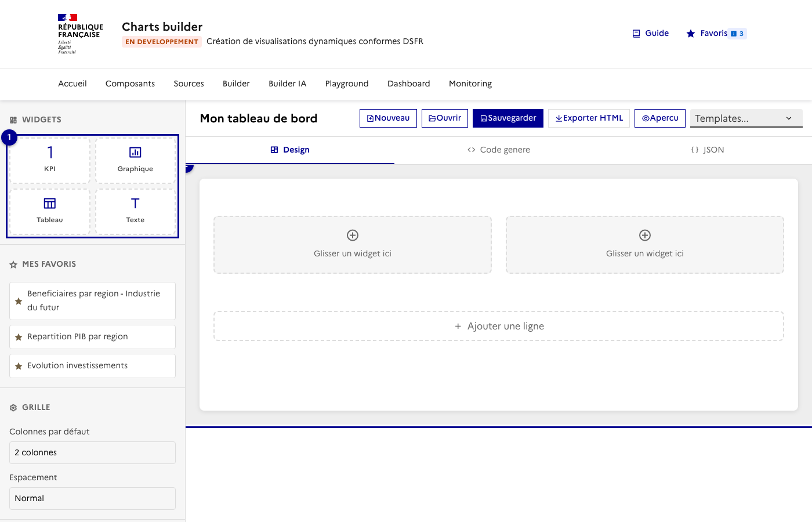Click the Grille settings gear icon
Image resolution: width=812 pixels, height=522 pixels.
pyautogui.click(x=13, y=407)
